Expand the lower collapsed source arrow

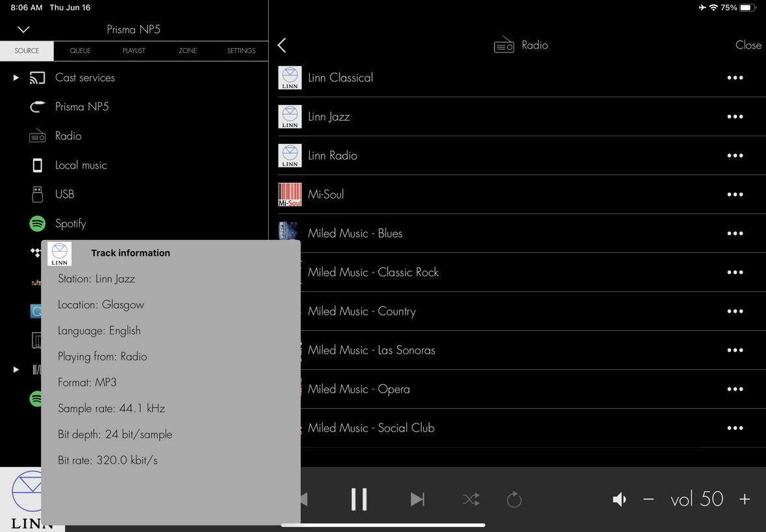click(x=16, y=369)
